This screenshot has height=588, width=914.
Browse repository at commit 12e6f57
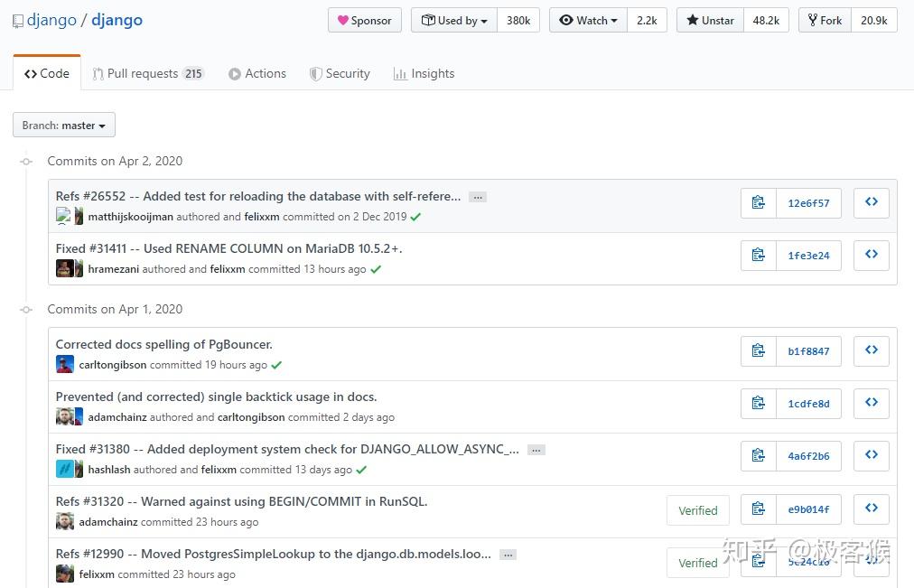871,203
